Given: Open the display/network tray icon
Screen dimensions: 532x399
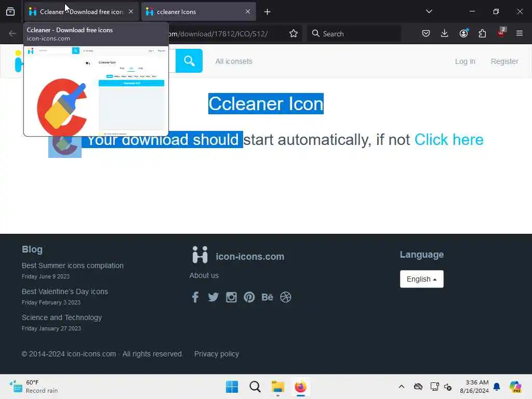Looking at the screenshot, I should tap(435, 387).
